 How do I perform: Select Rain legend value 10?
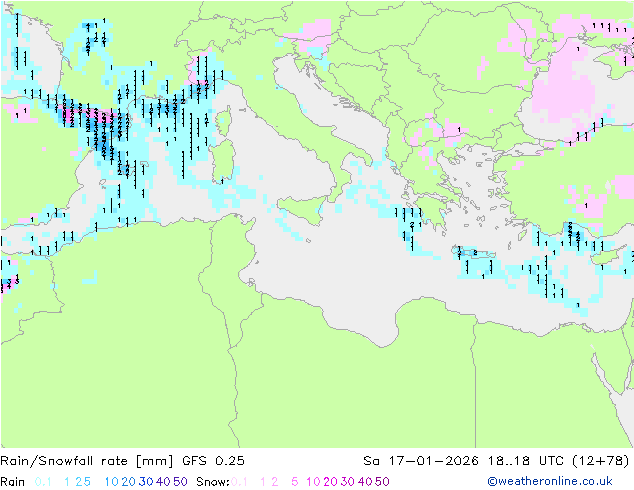[112, 482]
